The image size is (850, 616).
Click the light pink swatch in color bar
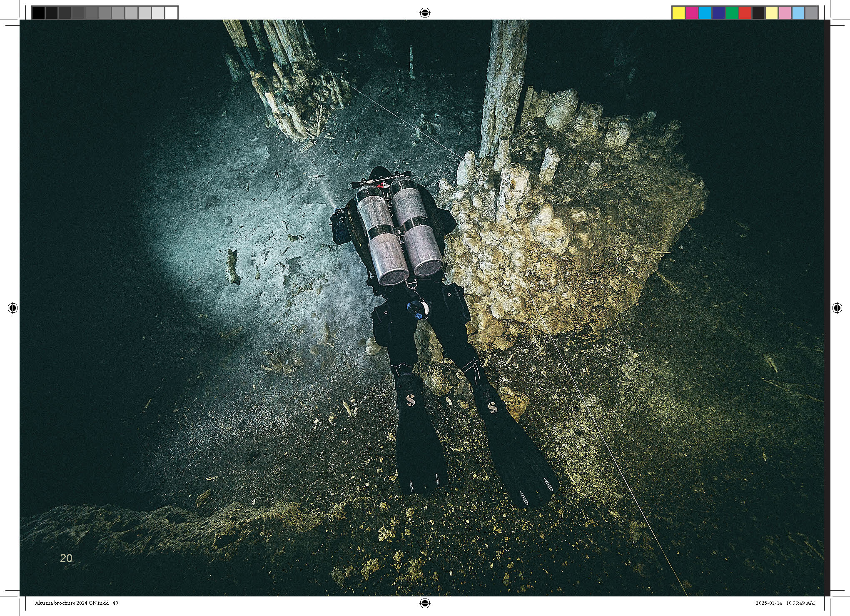coord(785,13)
